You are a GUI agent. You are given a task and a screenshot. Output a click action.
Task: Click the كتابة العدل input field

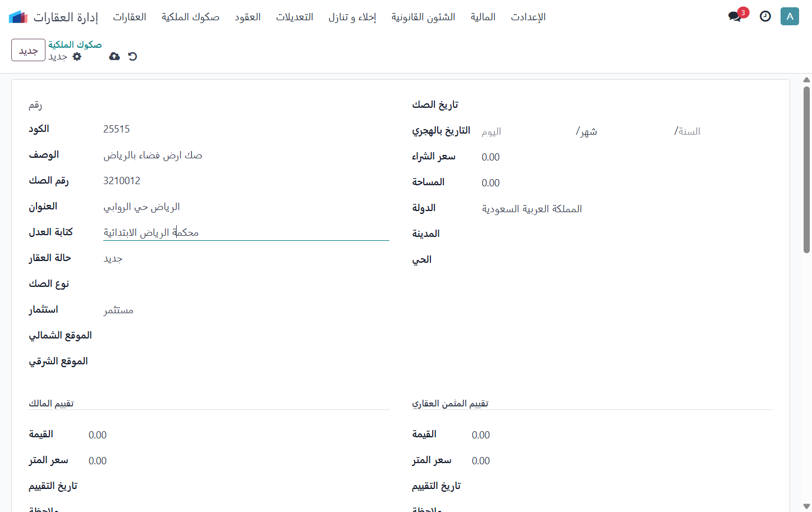(246, 232)
